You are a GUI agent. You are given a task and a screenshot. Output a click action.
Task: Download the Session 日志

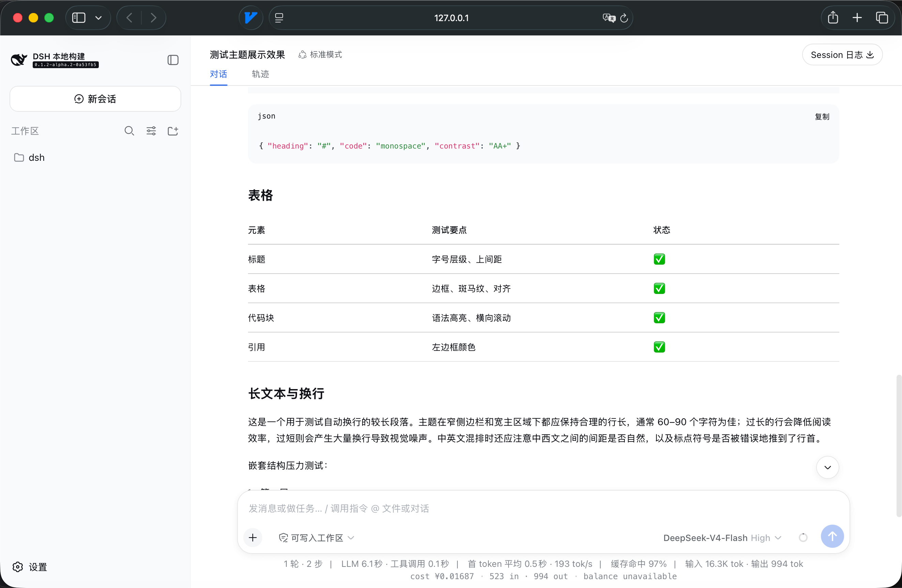click(842, 55)
